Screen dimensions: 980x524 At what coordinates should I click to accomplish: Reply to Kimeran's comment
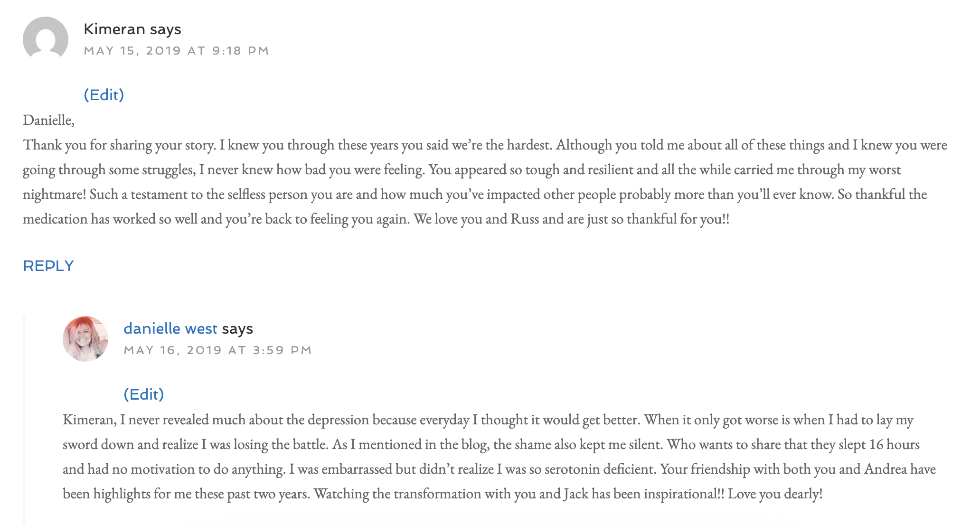[x=48, y=266]
